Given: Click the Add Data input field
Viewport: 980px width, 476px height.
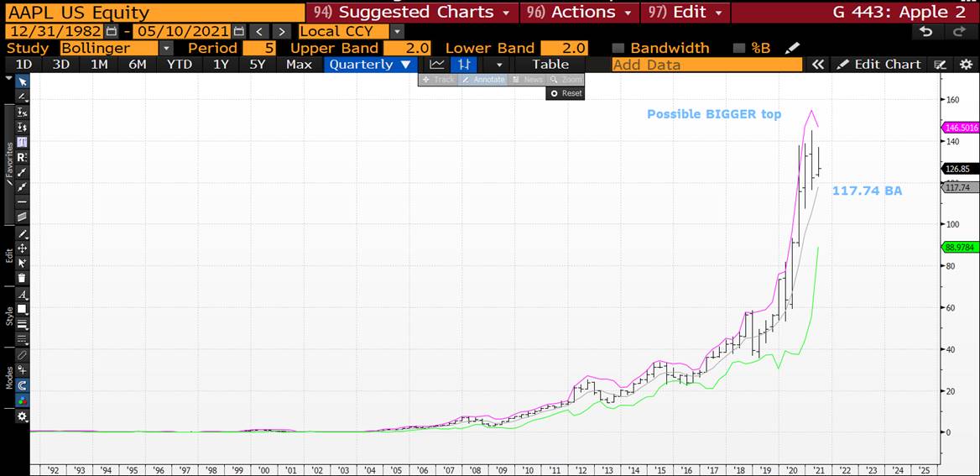Looking at the screenshot, I should coord(706,65).
